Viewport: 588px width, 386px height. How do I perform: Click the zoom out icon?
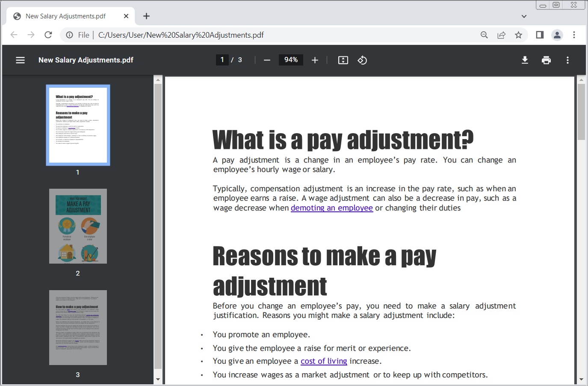point(267,60)
